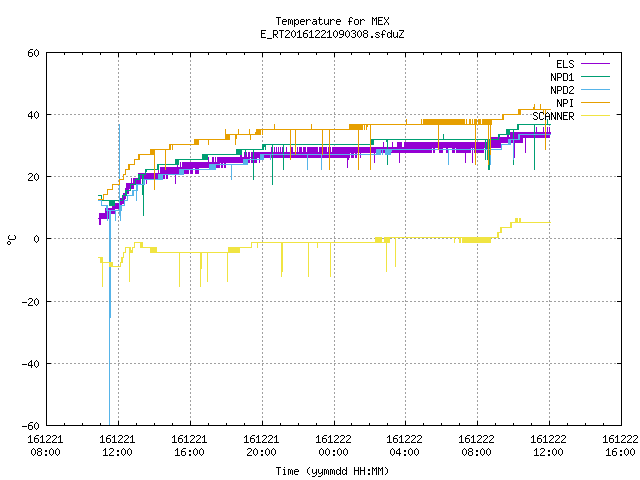Click the SCANNER legend label
The width and height of the screenshot is (640, 480).
coord(553,116)
